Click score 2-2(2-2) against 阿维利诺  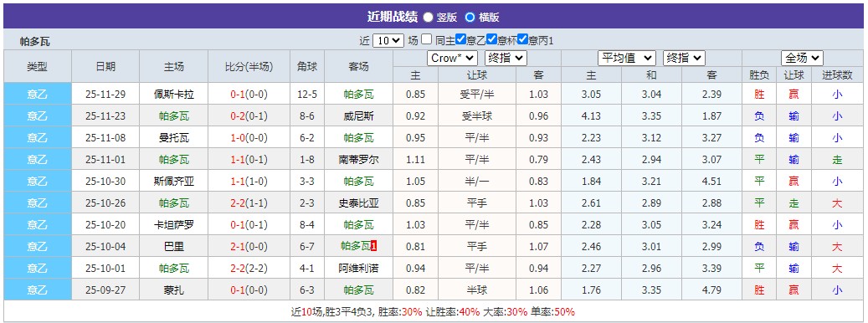coord(249,269)
